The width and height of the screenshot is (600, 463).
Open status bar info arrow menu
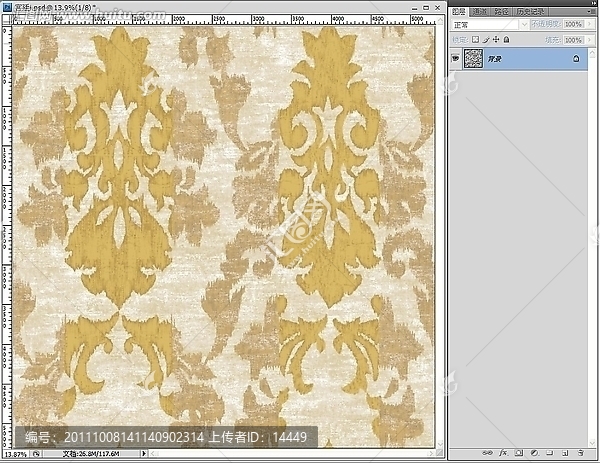[144, 454]
